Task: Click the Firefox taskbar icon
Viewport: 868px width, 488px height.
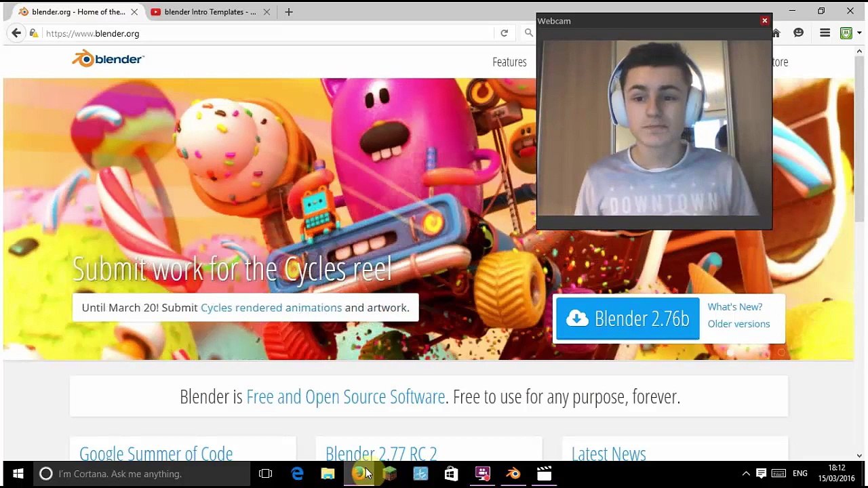Action: point(359,474)
